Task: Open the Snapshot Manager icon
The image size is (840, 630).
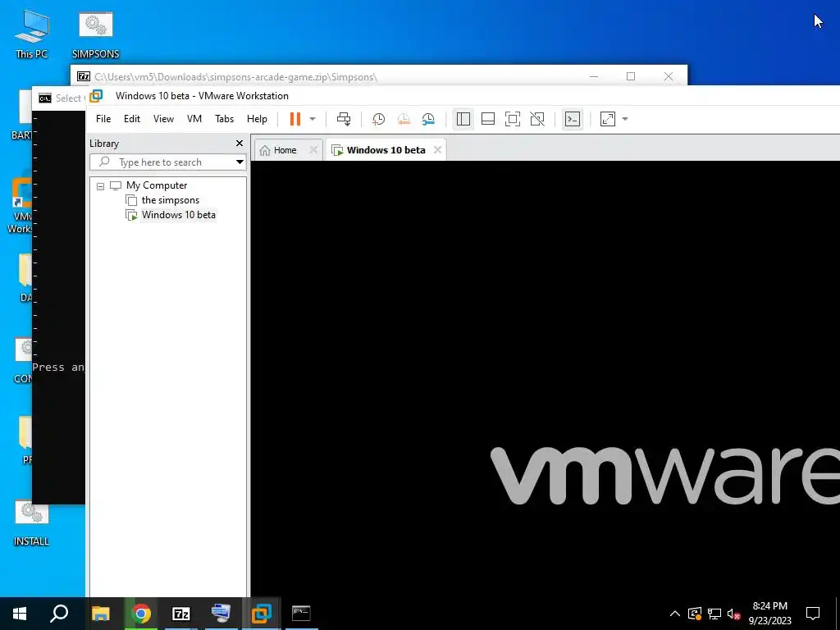Action: (428, 119)
